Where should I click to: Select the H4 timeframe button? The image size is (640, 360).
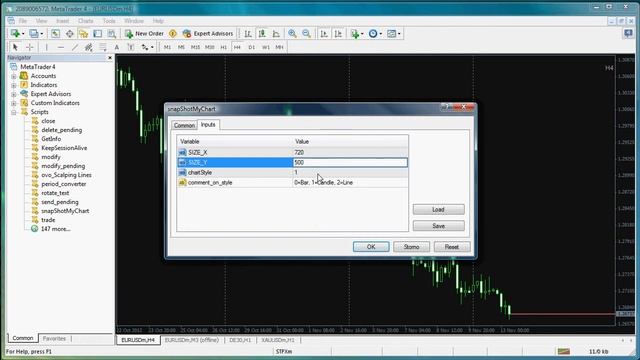[237, 47]
